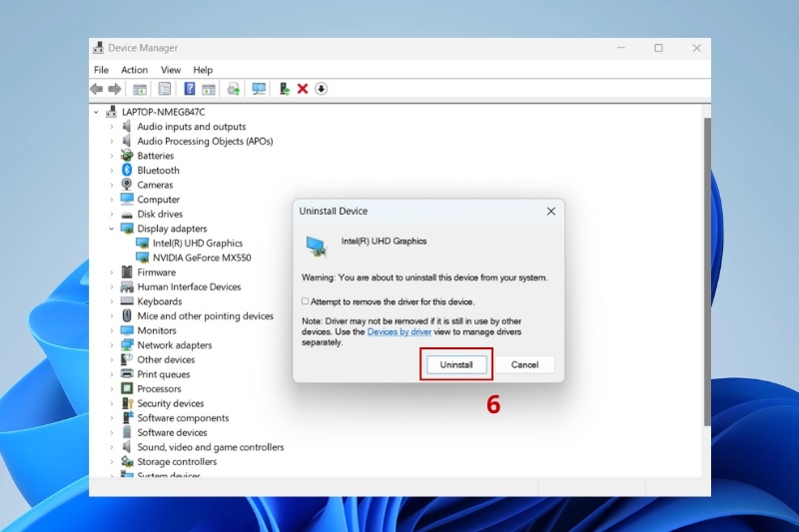Screen dimensions: 799x532
Task: Open the View menu
Action: pyautogui.click(x=171, y=70)
